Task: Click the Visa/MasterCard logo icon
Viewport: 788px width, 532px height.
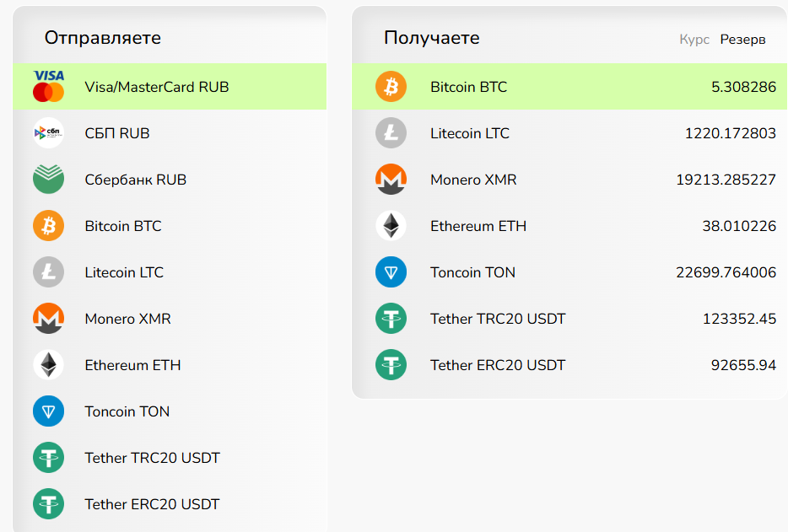Action: pyautogui.click(x=48, y=87)
